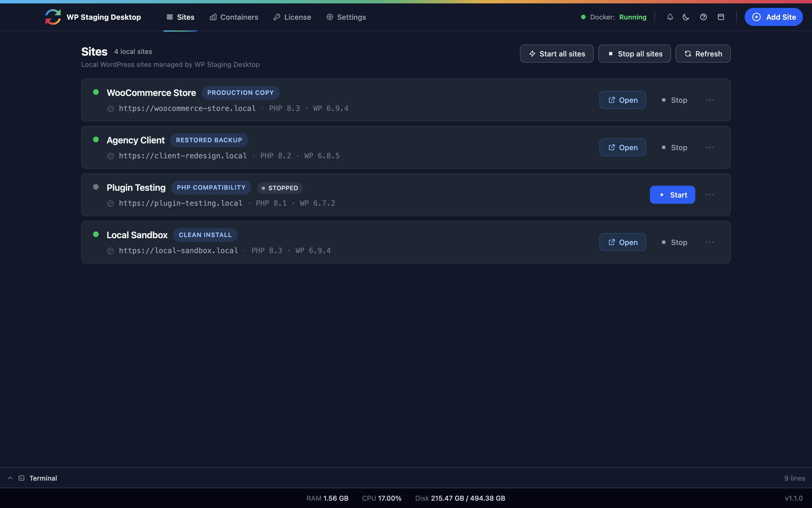Open the notifications bell icon
Image resolution: width=812 pixels, height=508 pixels.
pos(670,17)
